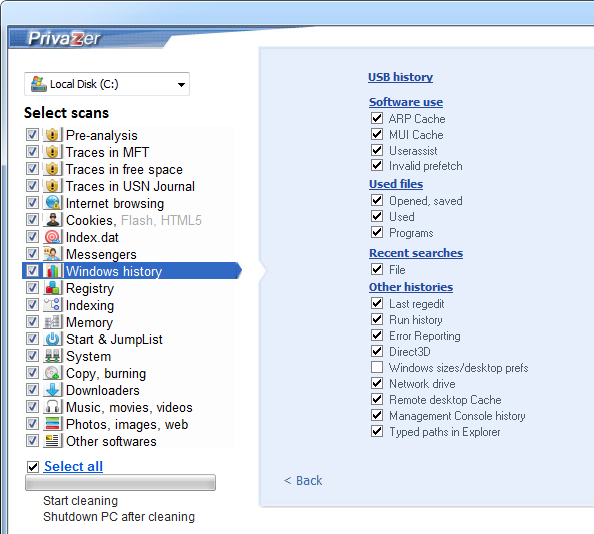
Task: Uncheck Error Reporting option
Action: pos(377,335)
